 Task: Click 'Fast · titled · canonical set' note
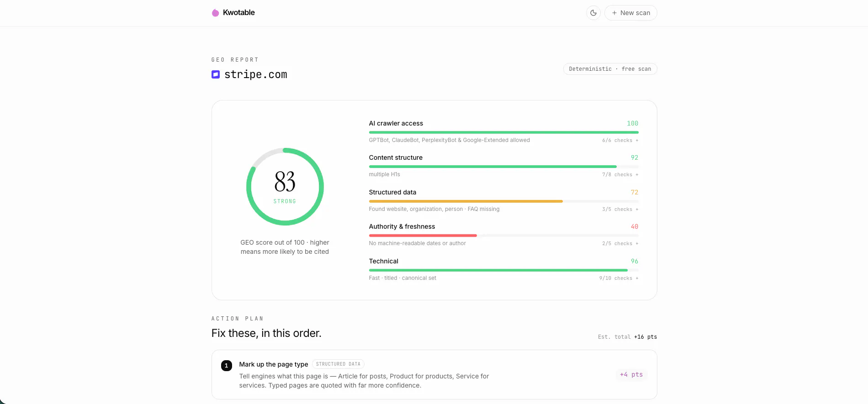[403, 278]
